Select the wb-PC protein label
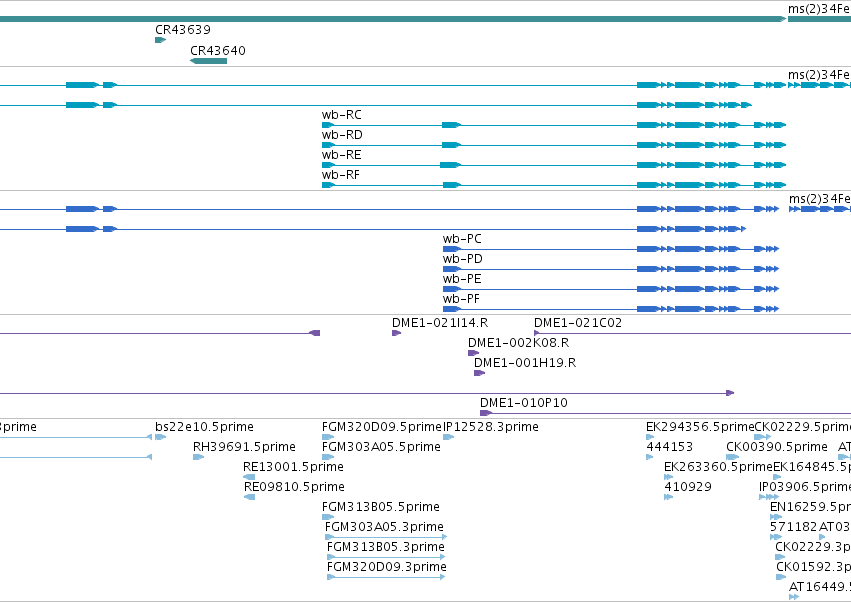 (462, 239)
